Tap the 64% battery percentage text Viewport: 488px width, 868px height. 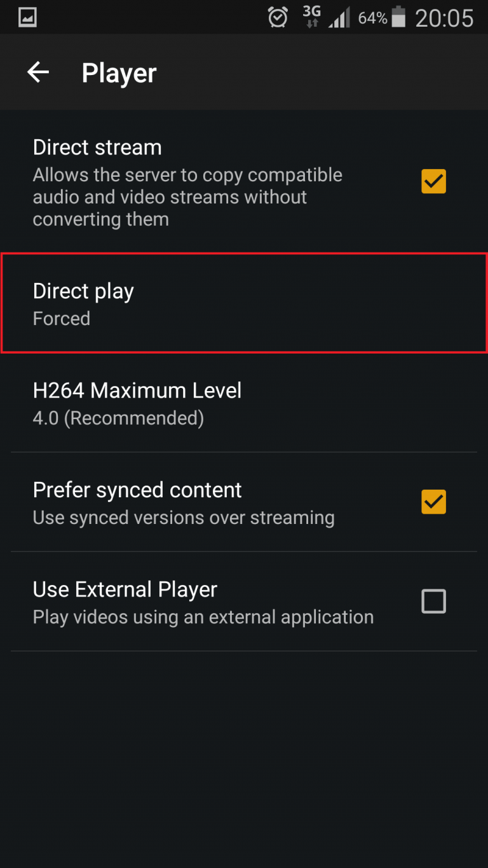[x=372, y=18]
